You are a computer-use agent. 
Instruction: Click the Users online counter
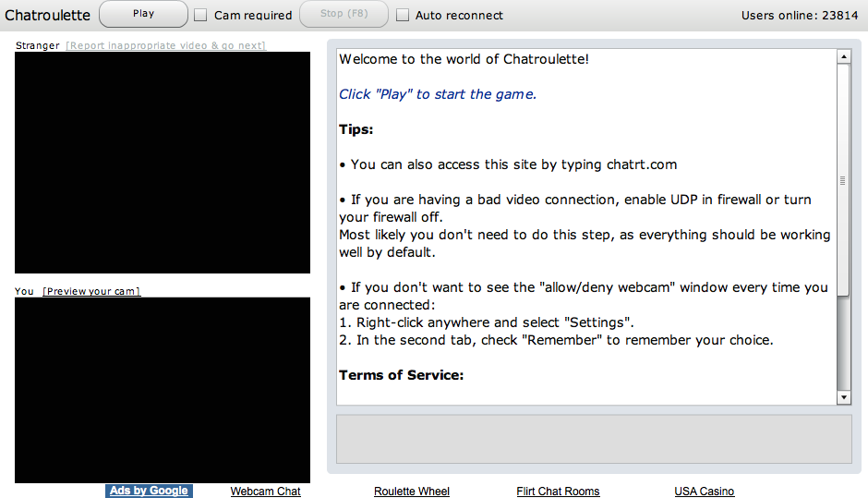(799, 15)
